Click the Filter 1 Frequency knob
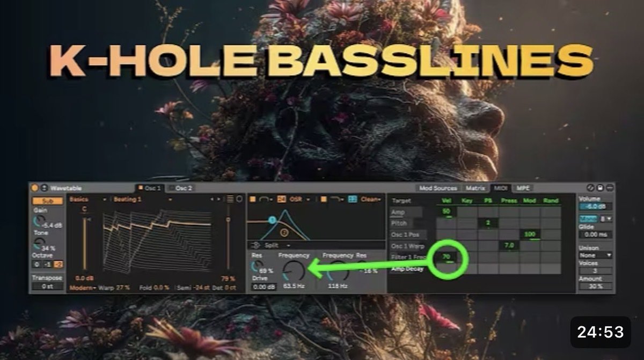The height and width of the screenshot is (360, 644). 294,271
